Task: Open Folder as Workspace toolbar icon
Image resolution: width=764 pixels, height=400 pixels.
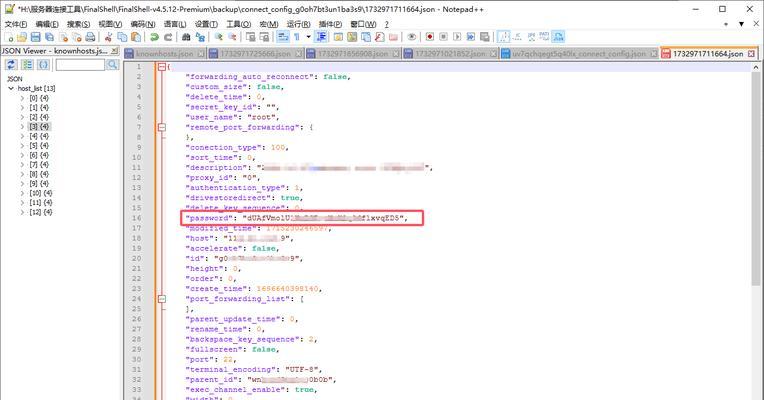Action: (x=393, y=37)
